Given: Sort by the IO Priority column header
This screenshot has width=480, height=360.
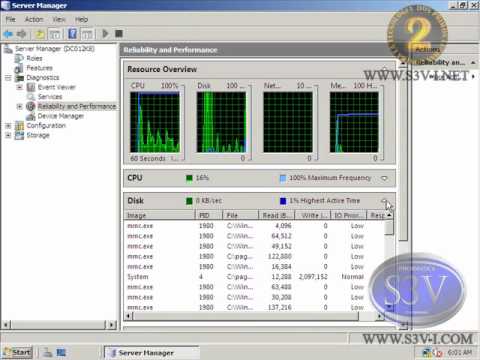Looking at the screenshot, I should [x=349, y=215].
